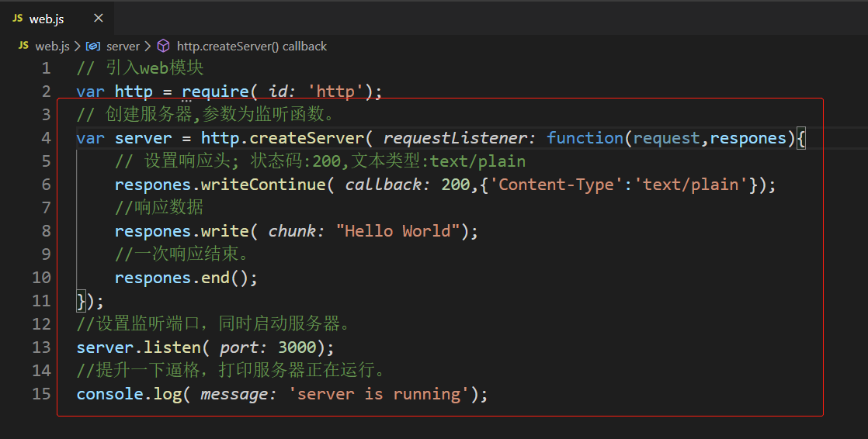Screen dimensions: 868x439
Task: Click the 'function' keyword on line 4
Action: 585,137
